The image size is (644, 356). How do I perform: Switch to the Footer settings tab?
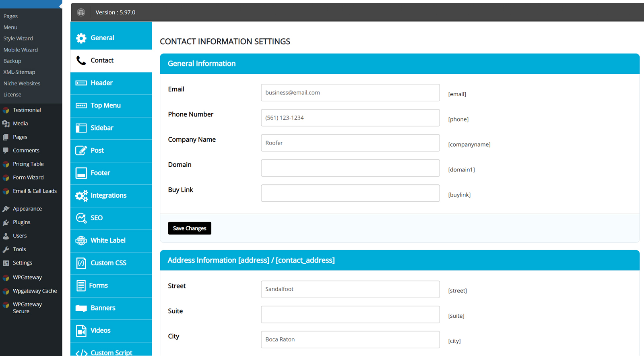(x=100, y=173)
